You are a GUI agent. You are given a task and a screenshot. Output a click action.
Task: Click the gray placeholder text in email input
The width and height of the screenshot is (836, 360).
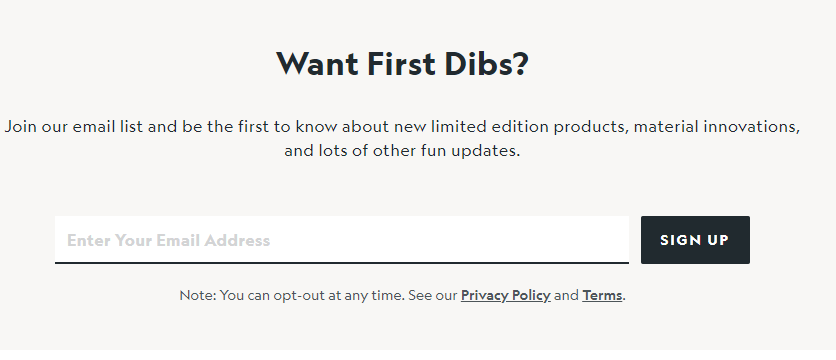168,241
